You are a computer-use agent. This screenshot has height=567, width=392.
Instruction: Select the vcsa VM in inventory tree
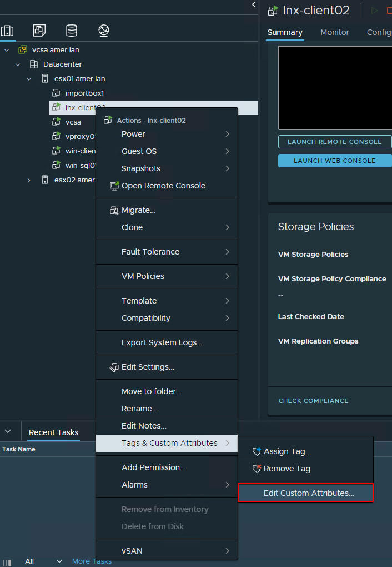(x=73, y=122)
